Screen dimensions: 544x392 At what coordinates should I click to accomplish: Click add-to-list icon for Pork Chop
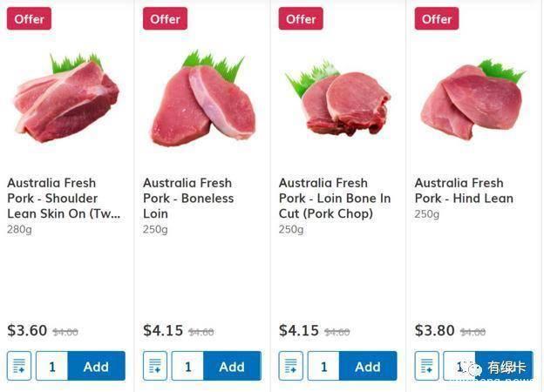point(291,367)
